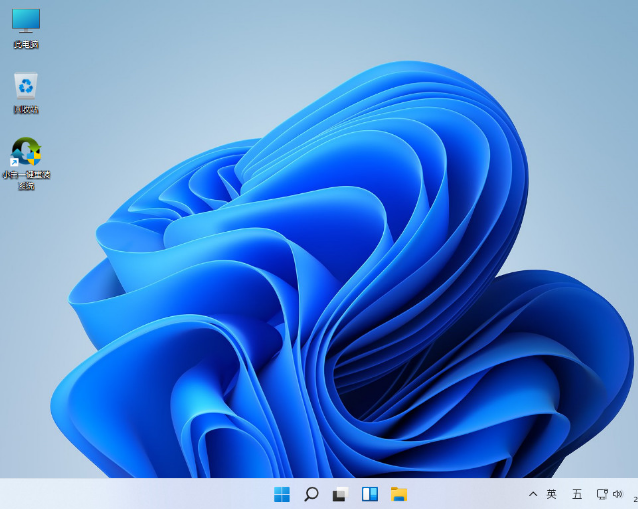638x509 pixels.
Task: Click the text label under This PC
Action: [26, 45]
